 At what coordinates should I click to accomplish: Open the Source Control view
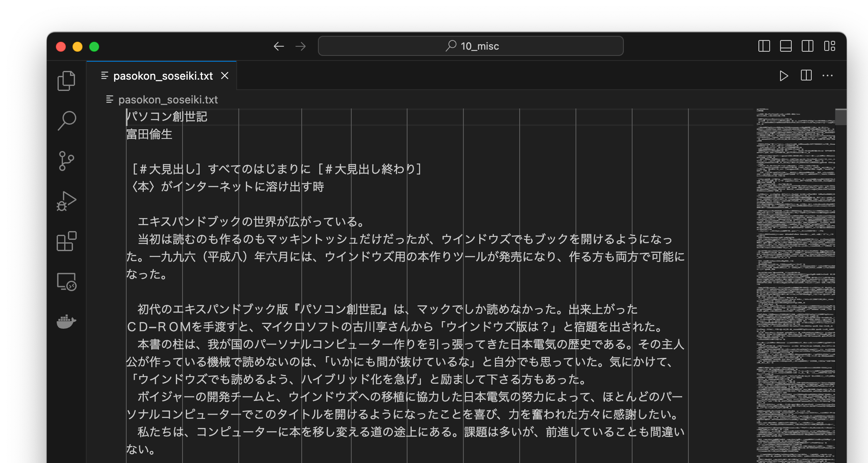[x=66, y=161]
